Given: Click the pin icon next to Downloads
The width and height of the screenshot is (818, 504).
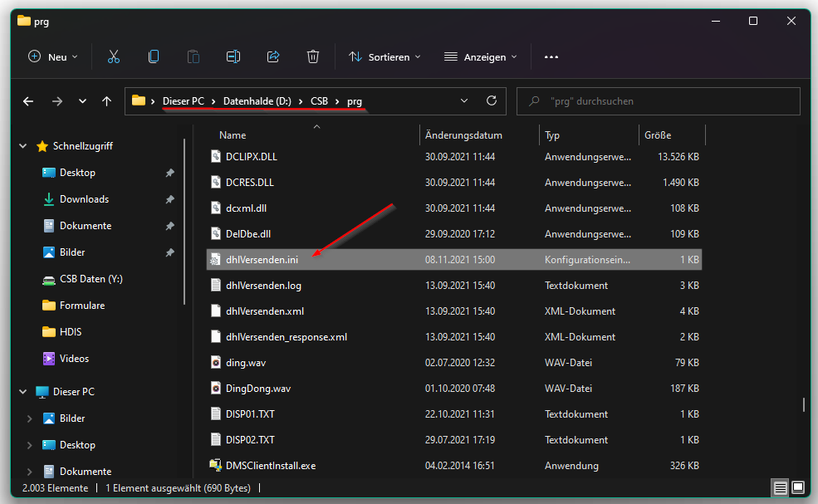Looking at the screenshot, I should click(169, 199).
